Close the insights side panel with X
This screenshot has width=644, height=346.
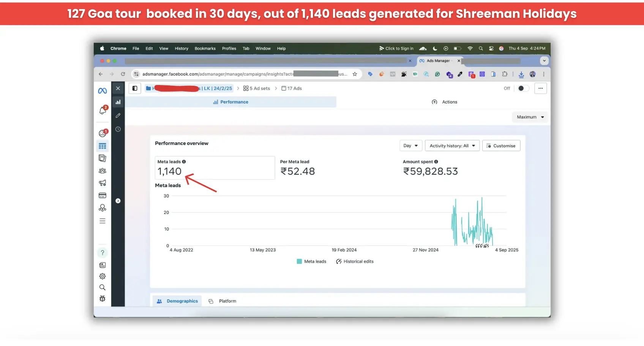tap(118, 88)
